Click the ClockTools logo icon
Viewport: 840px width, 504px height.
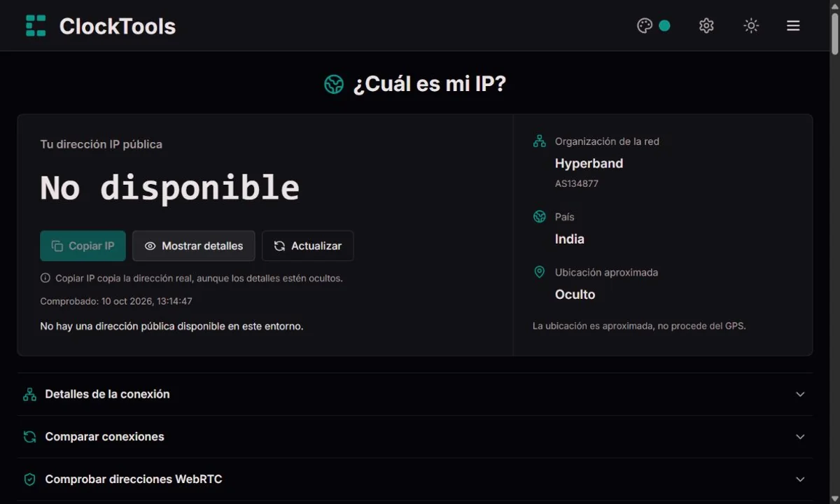36,26
